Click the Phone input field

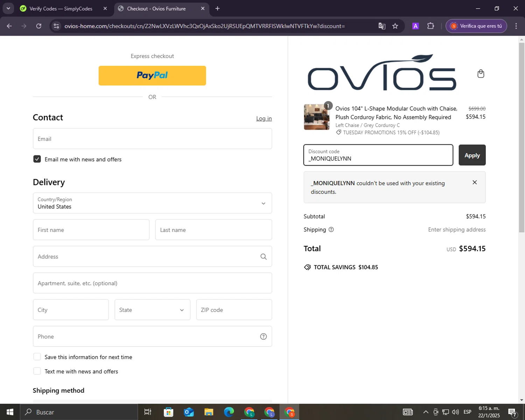152,336
